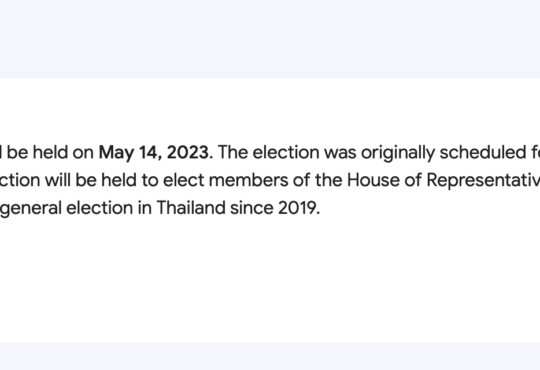Click the word "will" in second line
Screen dimensions: 540x370
(58, 180)
